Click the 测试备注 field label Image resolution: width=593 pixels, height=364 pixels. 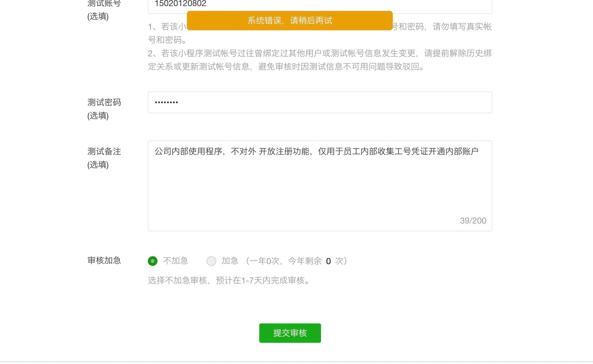pos(104,151)
